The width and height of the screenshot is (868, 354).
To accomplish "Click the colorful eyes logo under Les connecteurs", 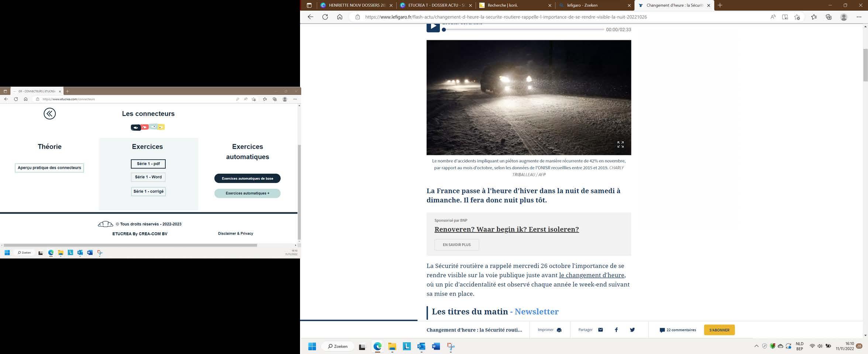I will coord(148,127).
